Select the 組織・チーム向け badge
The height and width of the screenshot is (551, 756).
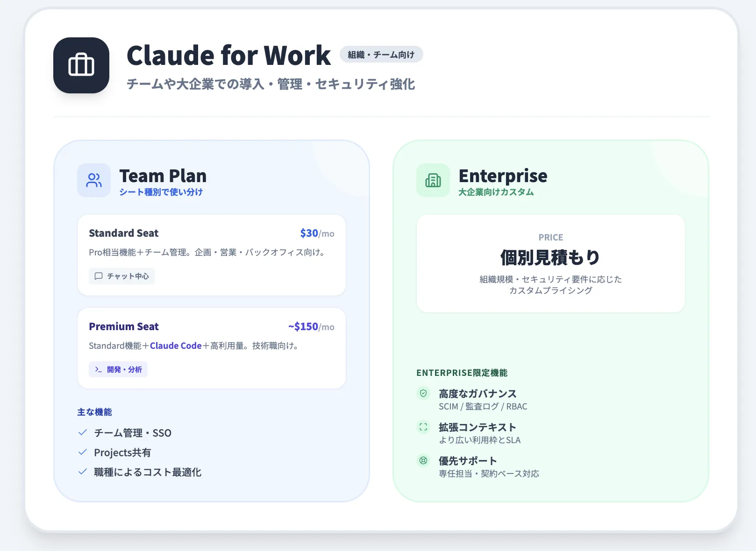point(381,54)
